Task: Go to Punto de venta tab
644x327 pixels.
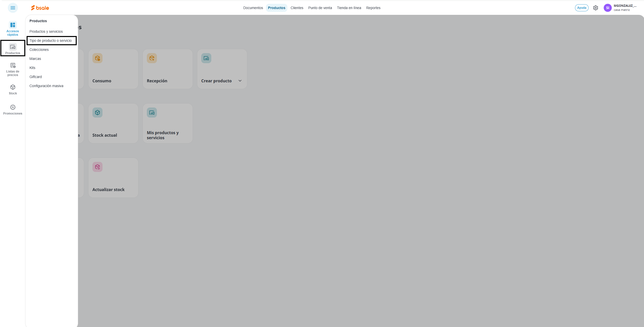Action: pos(320,8)
